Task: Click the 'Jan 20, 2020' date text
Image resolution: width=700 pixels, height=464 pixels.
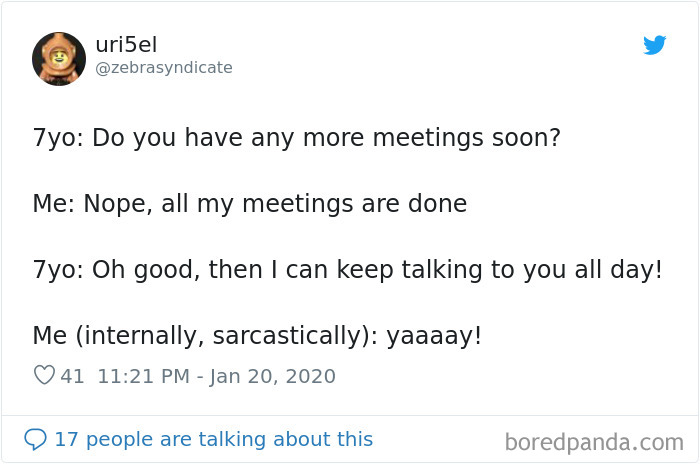Action: pyautogui.click(x=272, y=376)
